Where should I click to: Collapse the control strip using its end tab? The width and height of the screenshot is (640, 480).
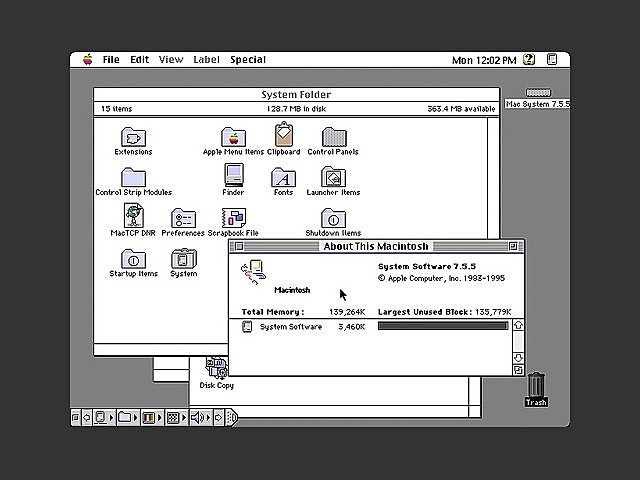point(231,418)
